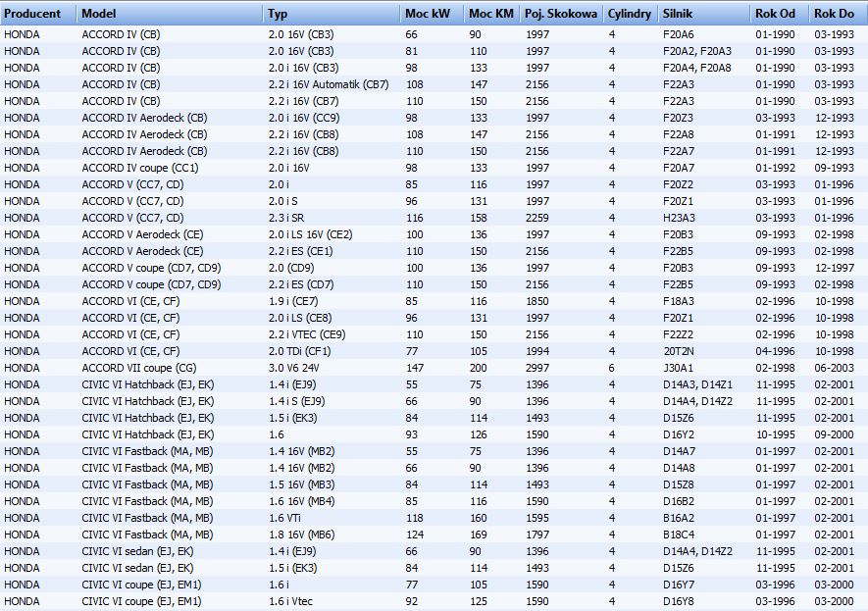This screenshot has width=868, height=611.
Task: Click engine cell D14A3, D14Z1
Action: click(697, 384)
